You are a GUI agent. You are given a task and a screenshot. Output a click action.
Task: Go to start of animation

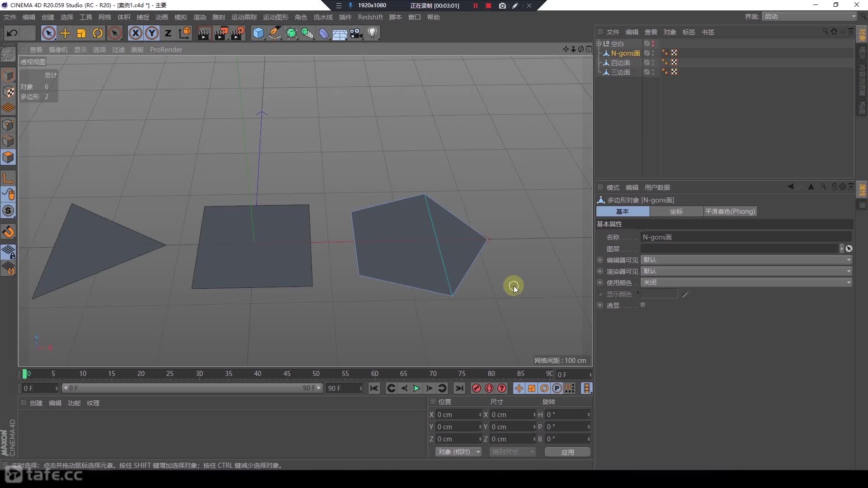[374, 388]
